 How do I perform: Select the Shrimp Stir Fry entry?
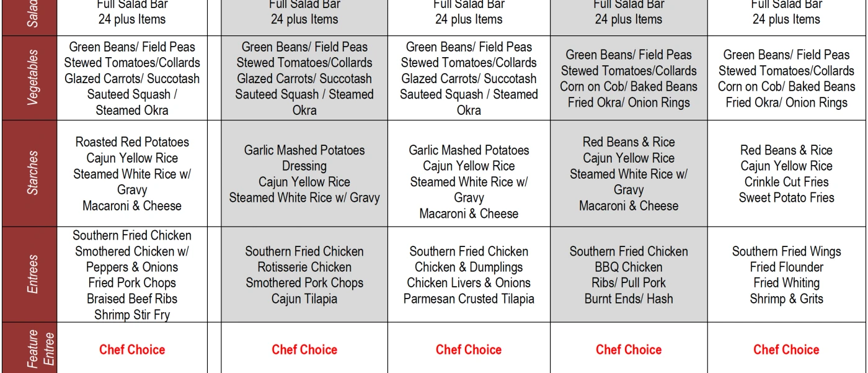(132, 315)
